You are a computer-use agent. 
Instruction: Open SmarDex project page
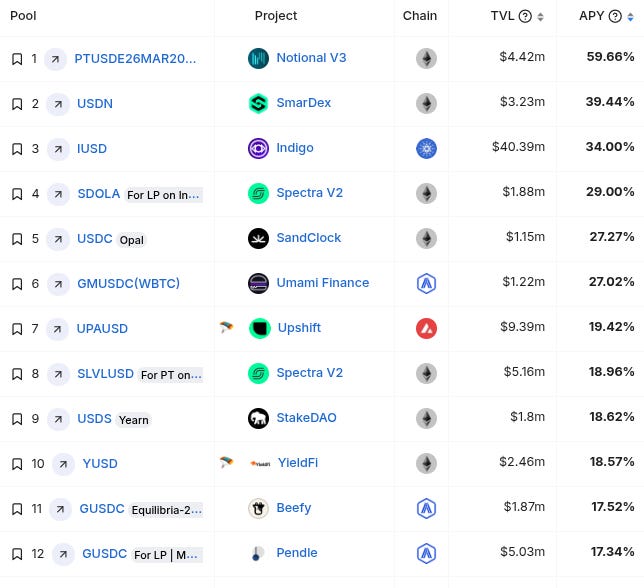(304, 103)
